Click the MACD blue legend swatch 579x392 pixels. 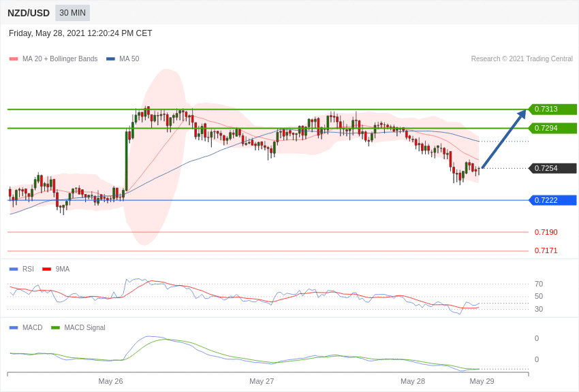click(x=14, y=327)
